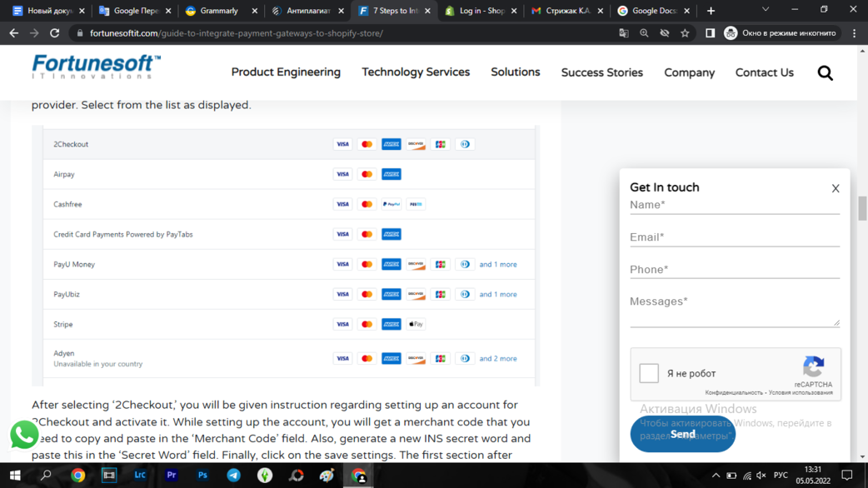Switch to the Новый документ tab
Viewport: 868px width, 488px height.
pos(47,11)
